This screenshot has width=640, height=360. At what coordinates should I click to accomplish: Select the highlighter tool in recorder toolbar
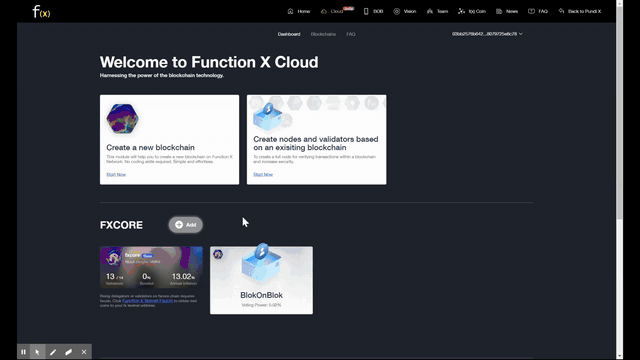click(69, 352)
